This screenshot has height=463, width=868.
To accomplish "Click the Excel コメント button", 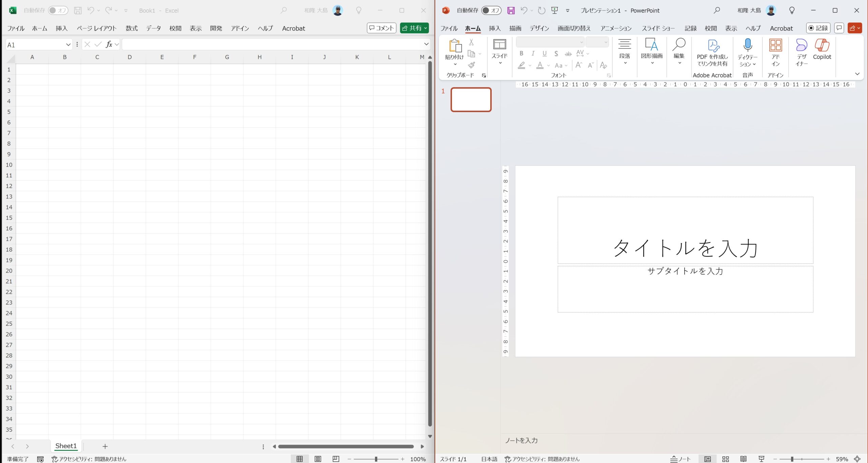I will (x=381, y=28).
